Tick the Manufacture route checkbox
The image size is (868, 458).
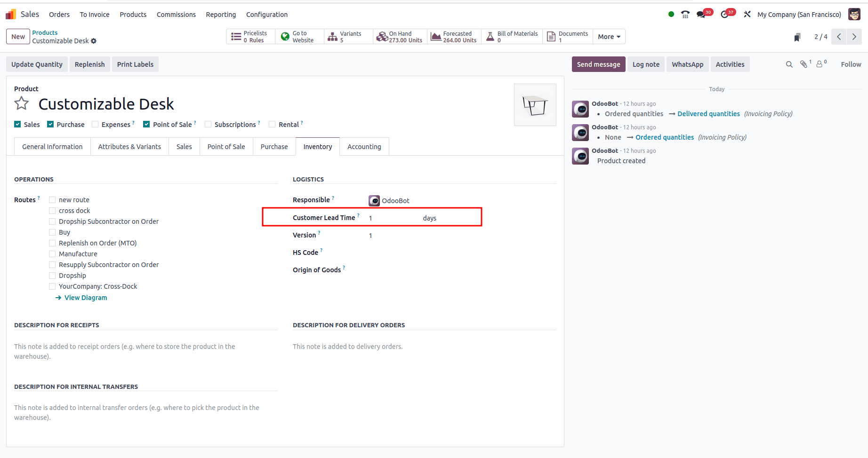coord(52,254)
